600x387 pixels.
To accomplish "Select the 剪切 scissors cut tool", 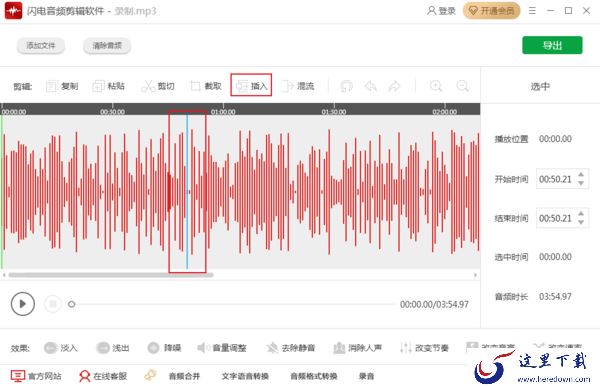I will [158, 86].
